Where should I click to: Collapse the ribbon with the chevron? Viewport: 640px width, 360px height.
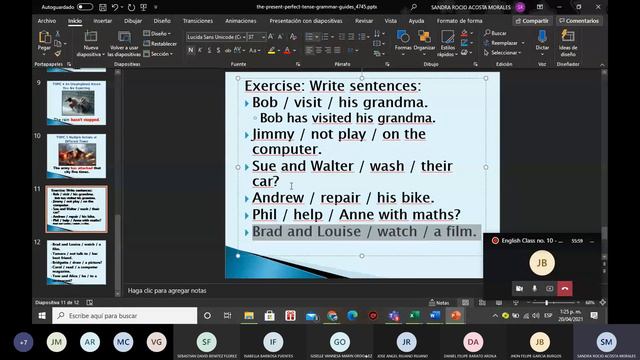pos(602,64)
